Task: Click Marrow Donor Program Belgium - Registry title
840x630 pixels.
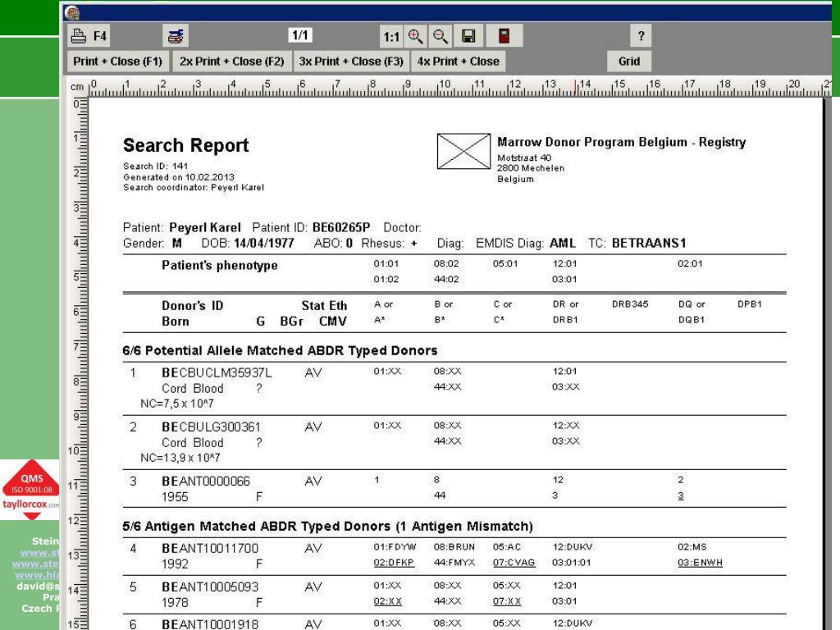Action: point(622,142)
